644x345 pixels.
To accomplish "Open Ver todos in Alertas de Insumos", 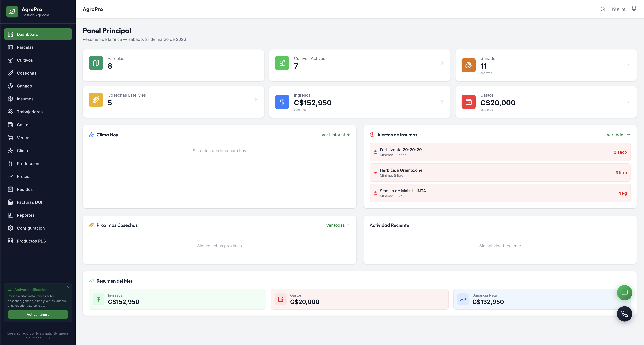I will tap(618, 135).
